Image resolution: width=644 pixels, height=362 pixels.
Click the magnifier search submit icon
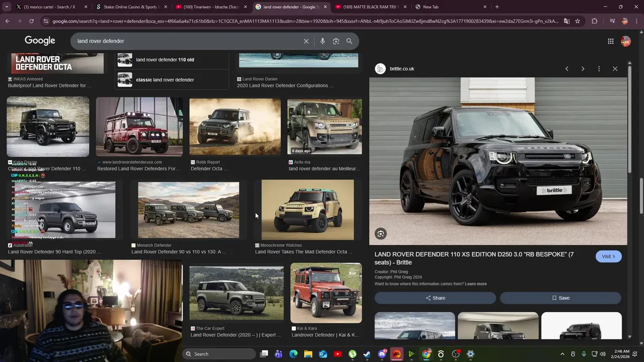click(x=349, y=41)
